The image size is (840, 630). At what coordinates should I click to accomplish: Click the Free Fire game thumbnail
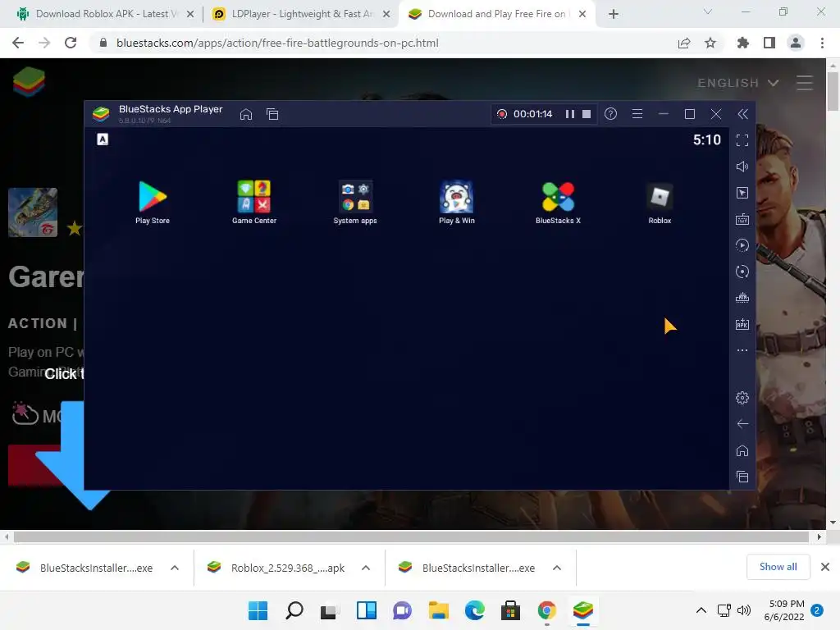point(33,212)
